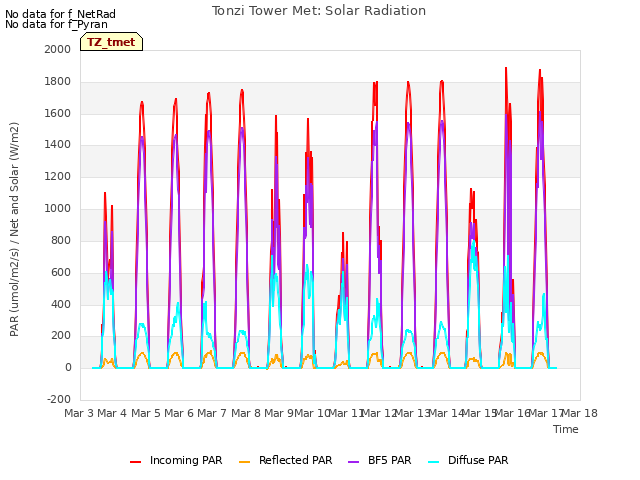Click the orange Reflected PAR legend swatch

(244, 462)
